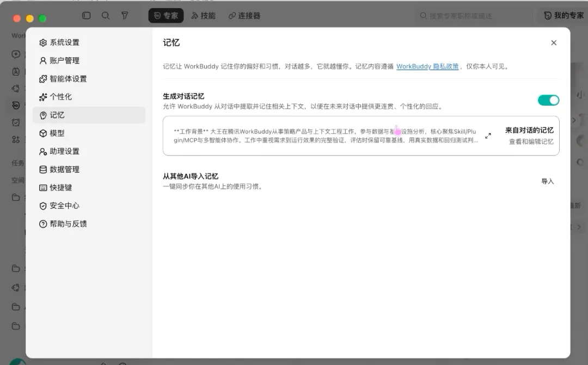Click the cube icon beside 模型

[x=43, y=133]
